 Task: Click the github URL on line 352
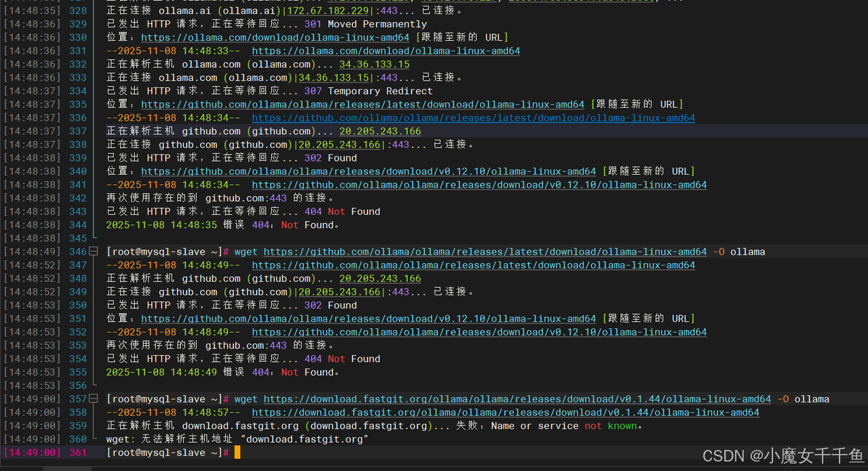(479, 331)
